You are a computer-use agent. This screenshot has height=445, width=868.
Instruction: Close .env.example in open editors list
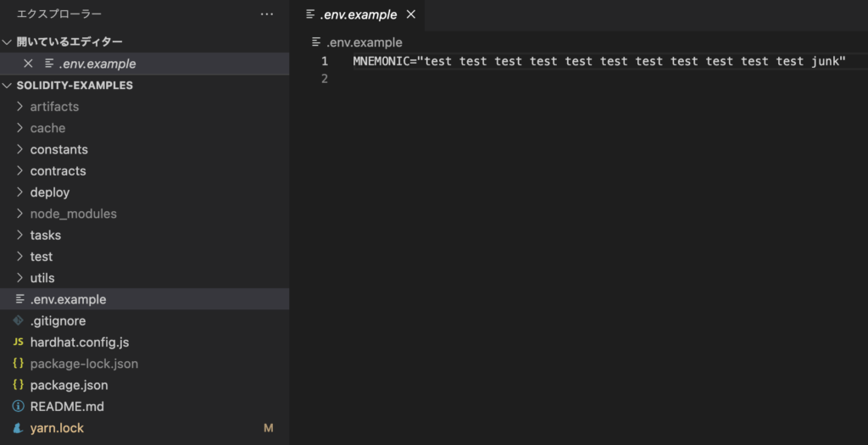click(28, 64)
